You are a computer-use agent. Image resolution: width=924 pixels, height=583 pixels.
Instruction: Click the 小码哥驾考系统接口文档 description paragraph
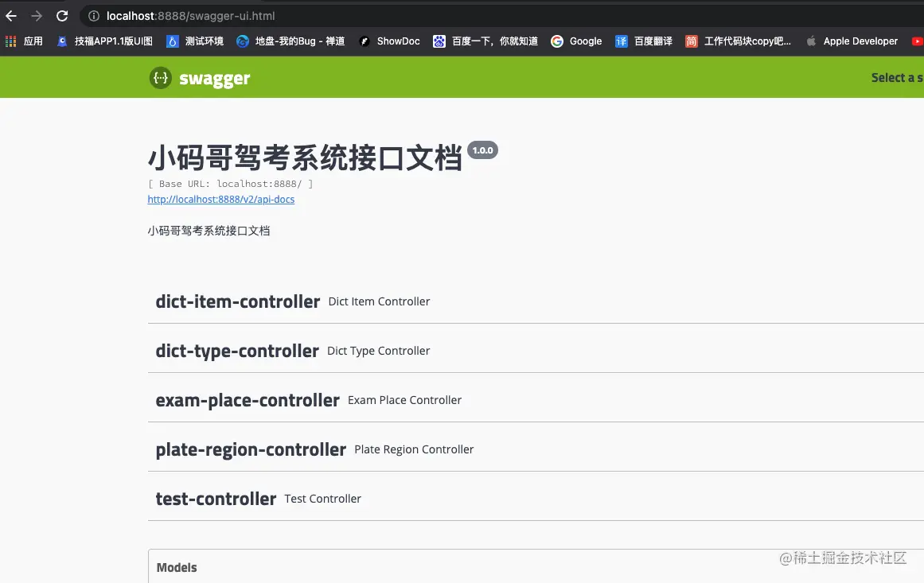pyautogui.click(x=209, y=231)
